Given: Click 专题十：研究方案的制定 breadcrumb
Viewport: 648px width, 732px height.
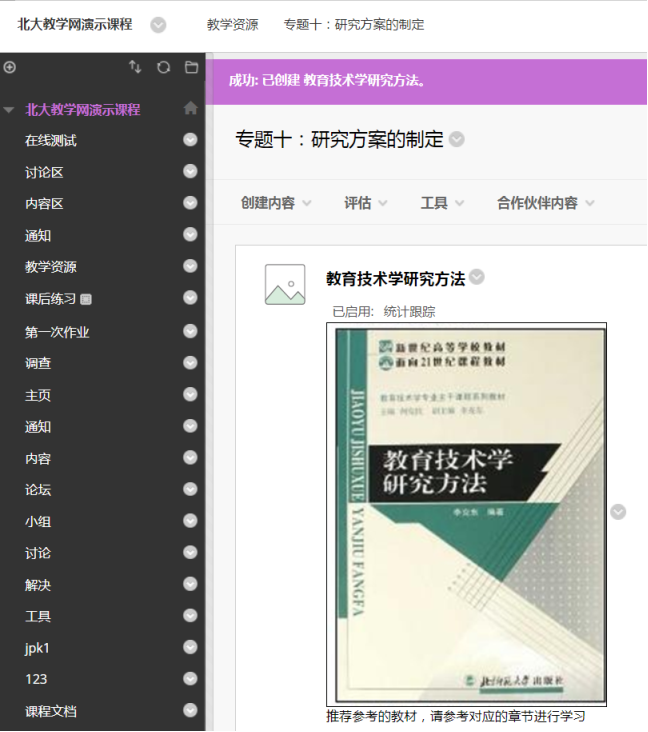Looking at the screenshot, I should tap(354, 25).
